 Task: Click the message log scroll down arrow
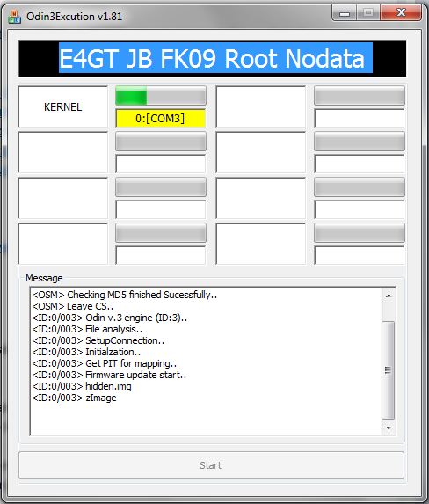[389, 428]
